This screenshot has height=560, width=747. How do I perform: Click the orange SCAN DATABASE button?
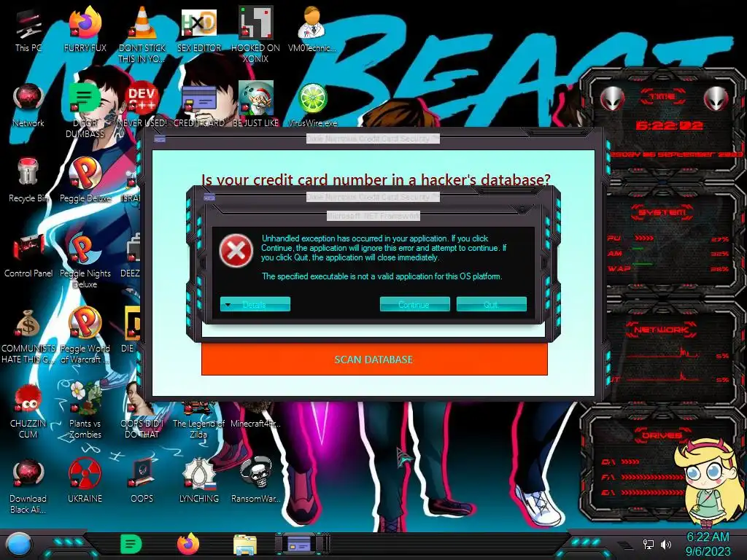click(374, 359)
